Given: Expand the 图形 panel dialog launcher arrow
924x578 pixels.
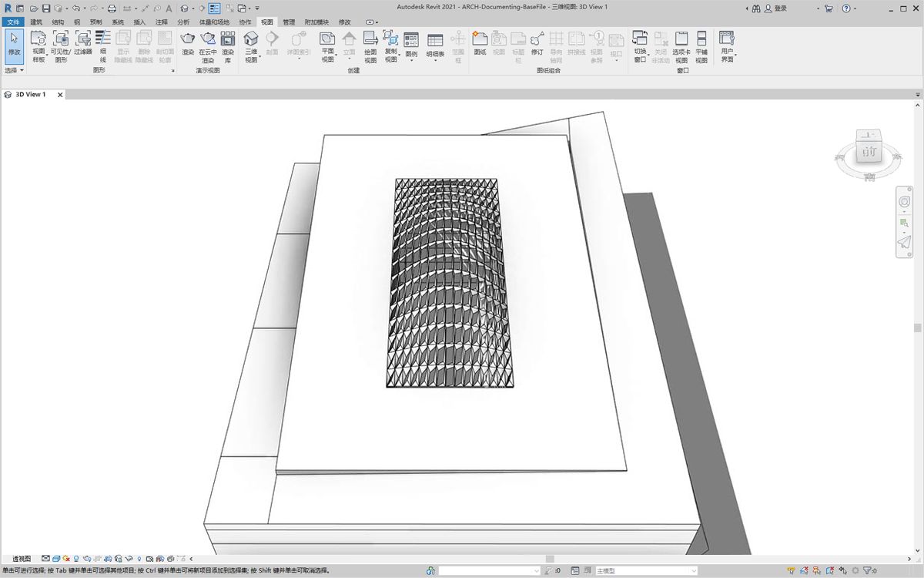Looking at the screenshot, I should coord(172,71).
